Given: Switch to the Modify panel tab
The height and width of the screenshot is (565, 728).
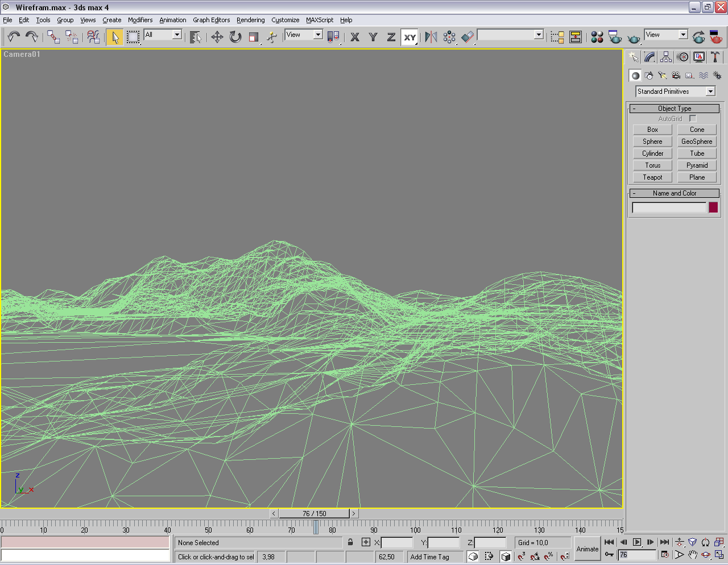Looking at the screenshot, I should [x=650, y=57].
